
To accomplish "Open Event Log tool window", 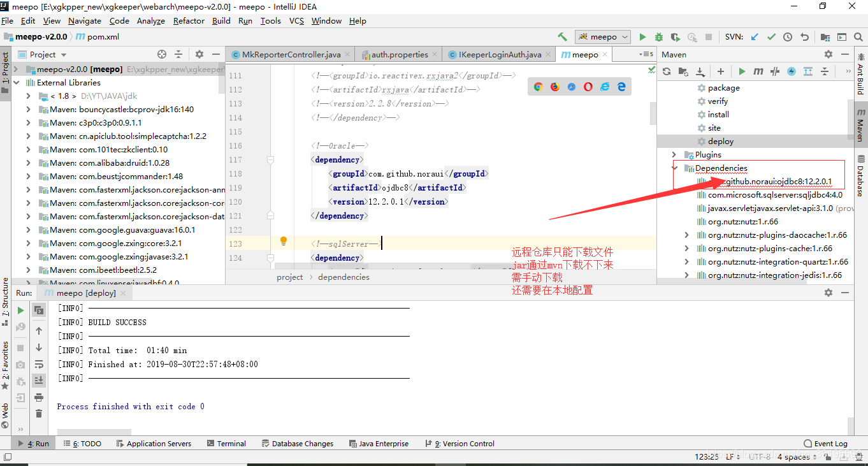I will point(826,444).
